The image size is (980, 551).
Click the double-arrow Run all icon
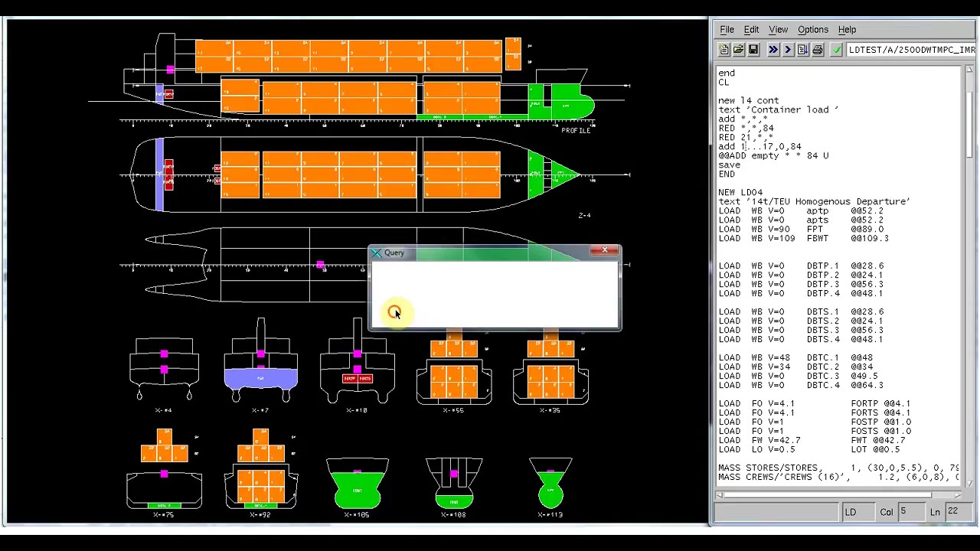coord(773,50)
